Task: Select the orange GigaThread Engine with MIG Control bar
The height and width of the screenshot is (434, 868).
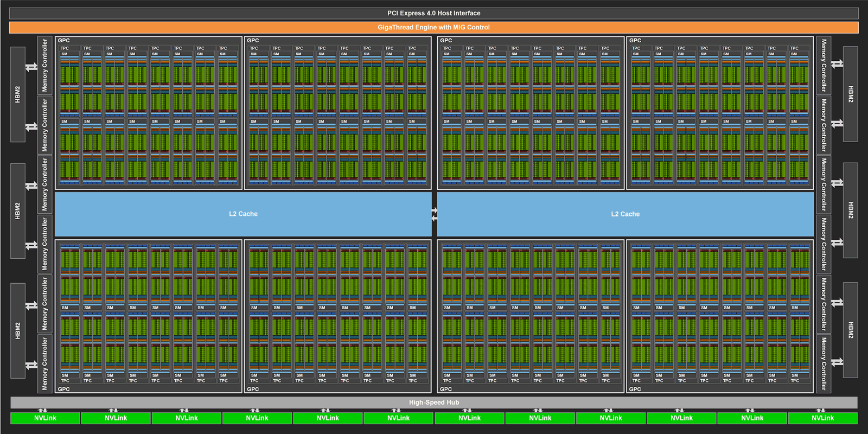Action: [434, 27]
